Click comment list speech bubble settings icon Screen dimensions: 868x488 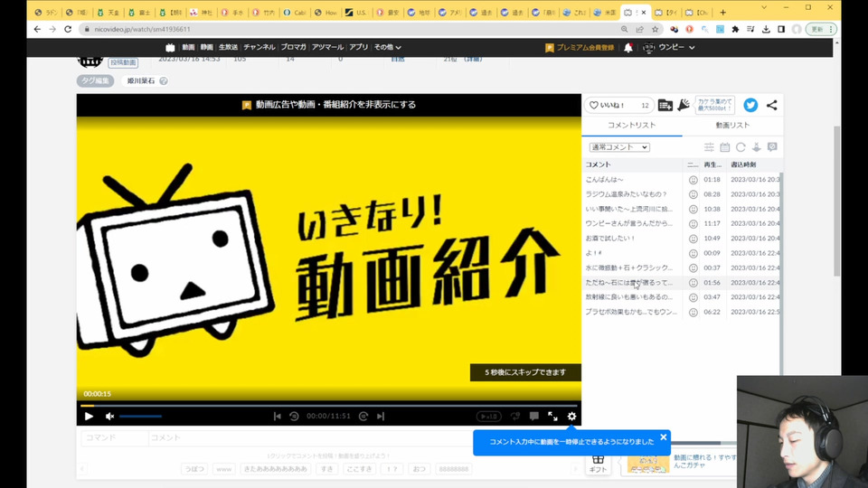point(772,147)
